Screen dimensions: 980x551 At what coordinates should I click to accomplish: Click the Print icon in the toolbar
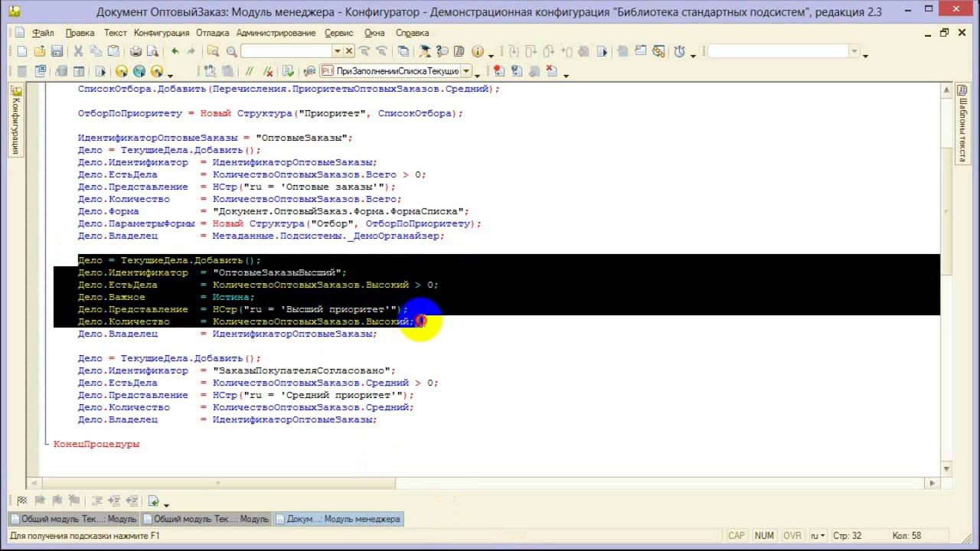[136, 51]
